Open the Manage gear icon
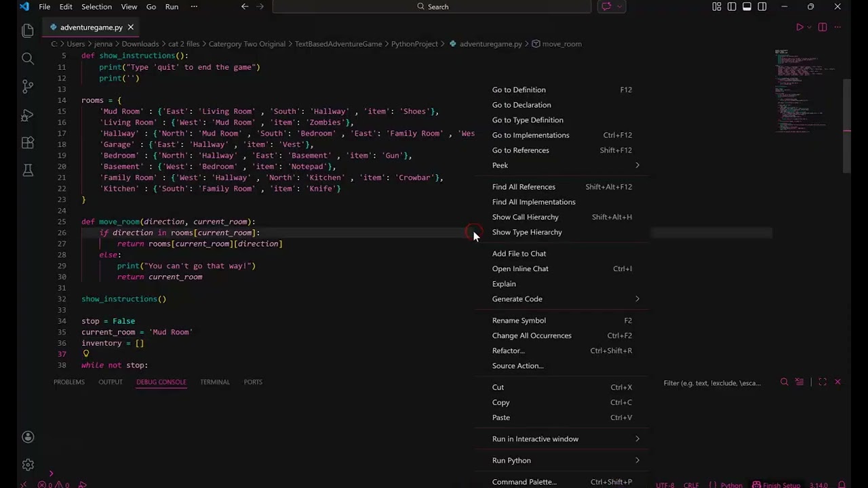This screenshot has height=488, width=868. click(x=28, y=465)
